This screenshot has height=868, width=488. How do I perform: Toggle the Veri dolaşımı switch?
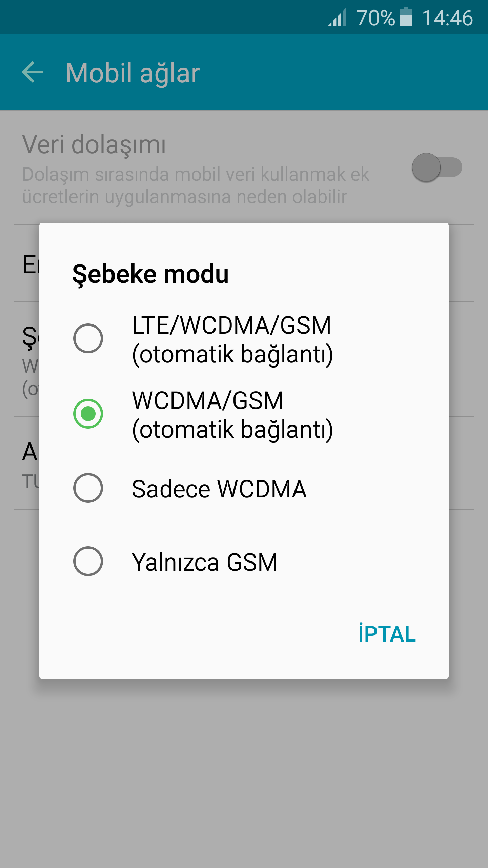click(437, 167)
